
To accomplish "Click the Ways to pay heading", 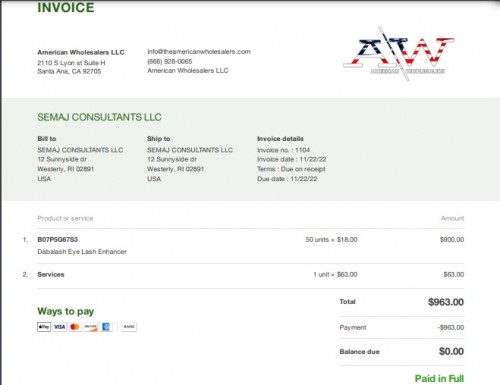I will coord(66,311).
